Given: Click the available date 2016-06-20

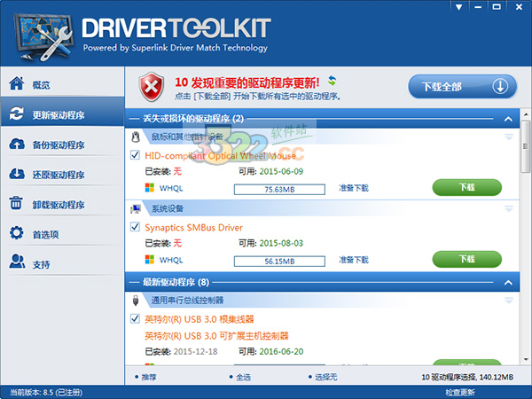Looking at the screenshot, I should coord(281,351).
